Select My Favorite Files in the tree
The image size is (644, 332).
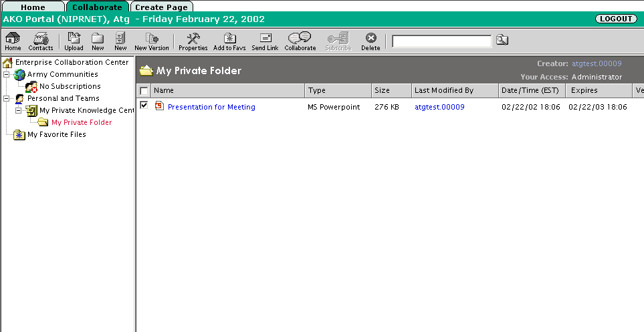coord(56,134)
